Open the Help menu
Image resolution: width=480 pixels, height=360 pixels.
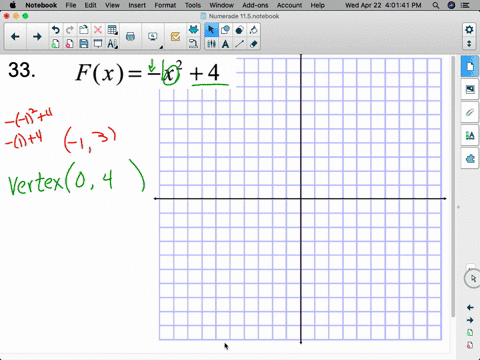317,5
